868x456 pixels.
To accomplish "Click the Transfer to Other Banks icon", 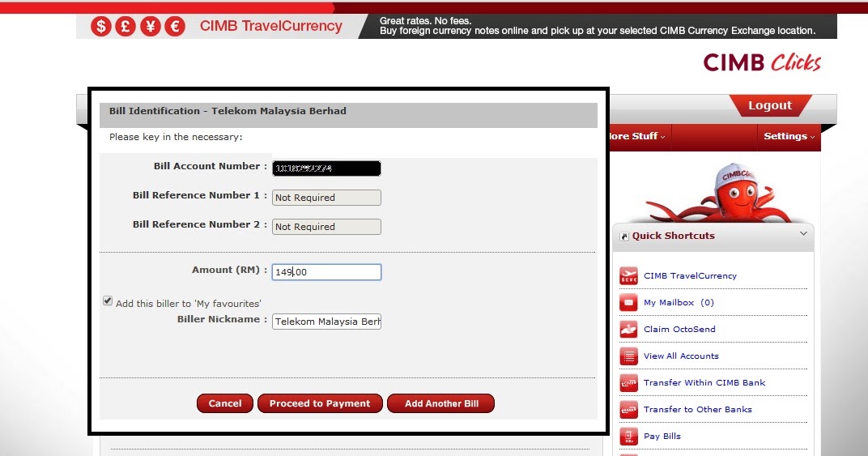I will (628, 410).
